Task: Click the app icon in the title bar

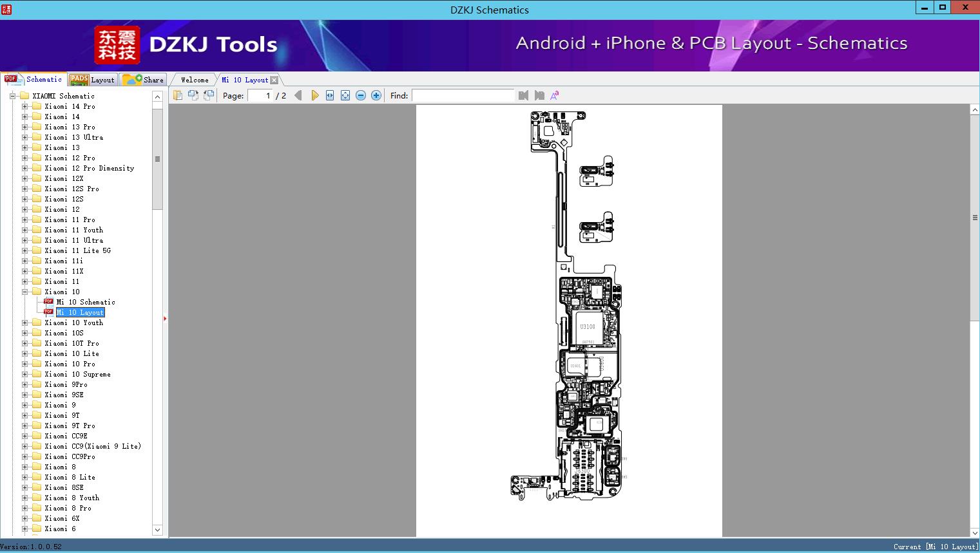Action: 6,9
